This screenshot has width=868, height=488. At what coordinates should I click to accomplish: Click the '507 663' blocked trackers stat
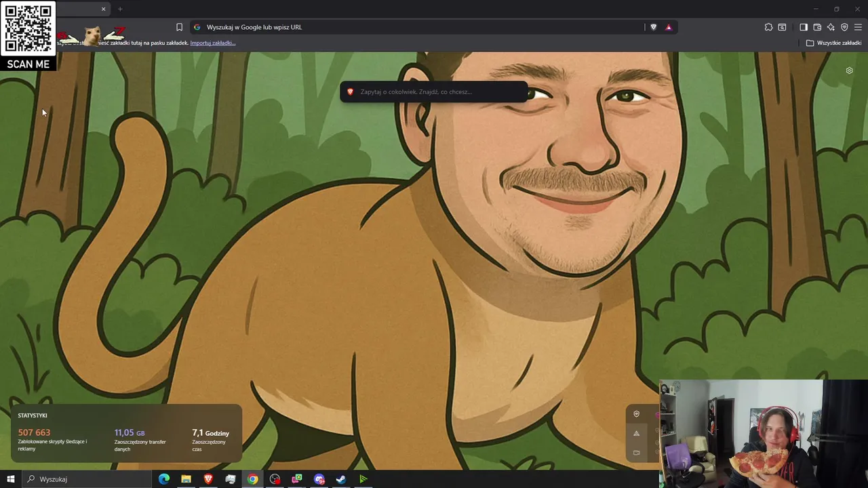34,432
